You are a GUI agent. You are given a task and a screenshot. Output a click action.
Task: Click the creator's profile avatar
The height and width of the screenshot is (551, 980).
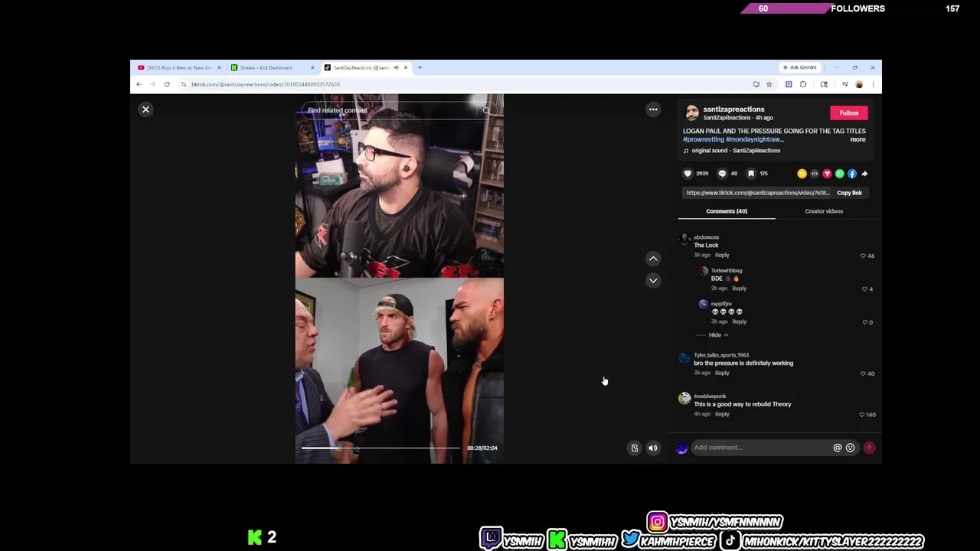pos(691,113)
